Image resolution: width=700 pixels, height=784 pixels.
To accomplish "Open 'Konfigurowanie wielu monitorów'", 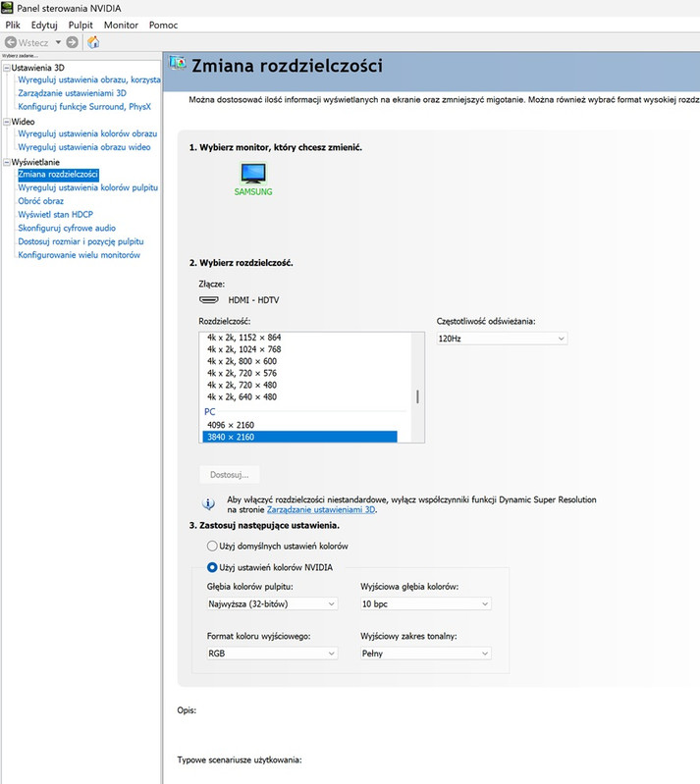I will [x=80, y=255].
